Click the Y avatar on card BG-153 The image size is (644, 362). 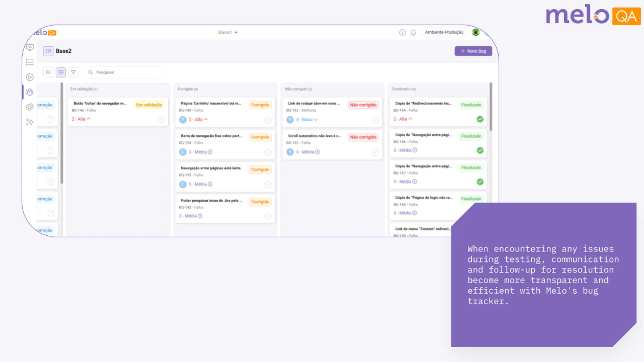click(290, 152)
